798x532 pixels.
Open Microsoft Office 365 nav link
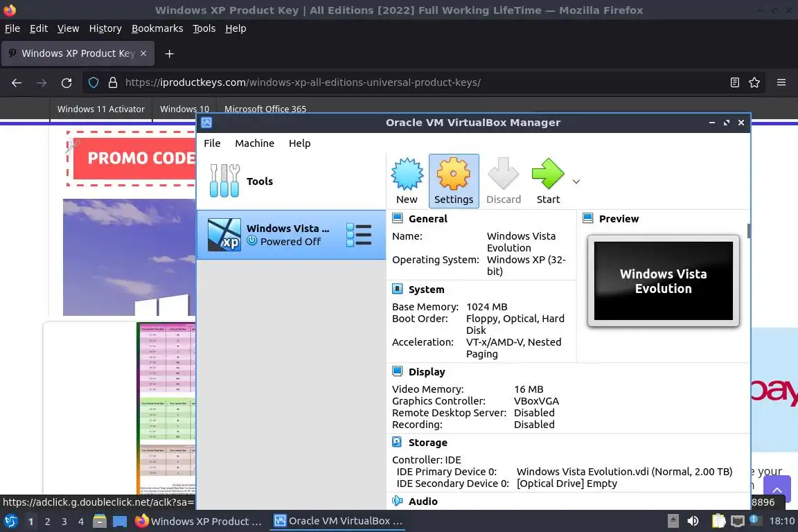[265, 109]
